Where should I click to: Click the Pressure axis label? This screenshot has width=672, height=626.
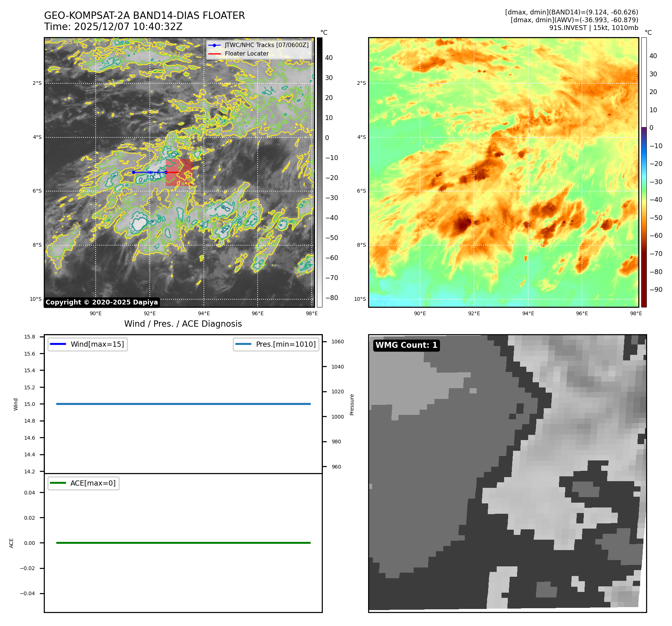click(x=352, y=404)
